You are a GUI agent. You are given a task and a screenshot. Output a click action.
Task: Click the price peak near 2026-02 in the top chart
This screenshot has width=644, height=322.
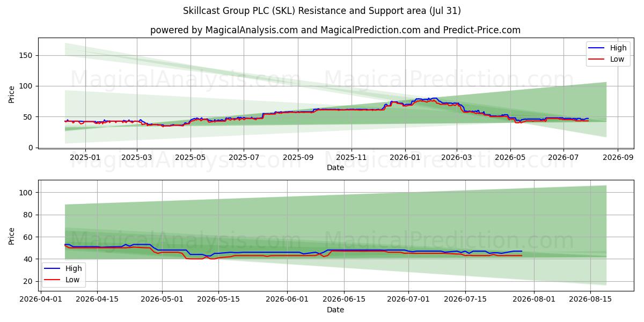click(x=434, y=99)
